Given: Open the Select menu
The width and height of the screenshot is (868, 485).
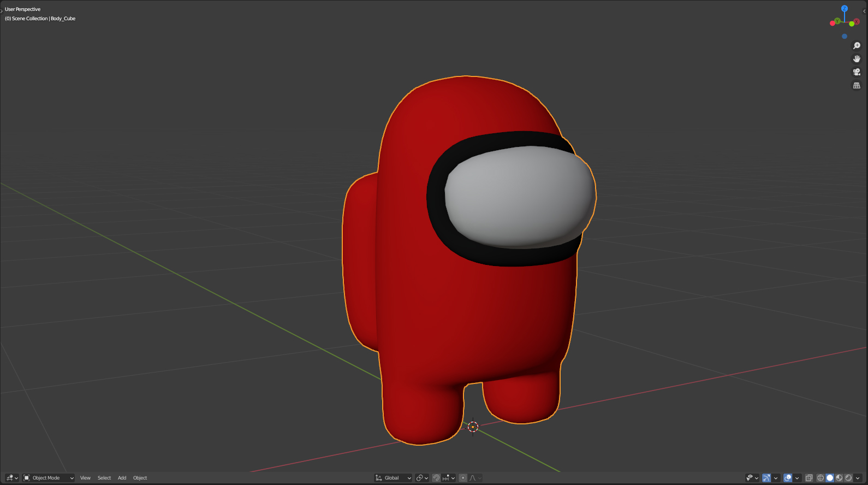Looking at the screenshot, I should click(x=104, y=478).
